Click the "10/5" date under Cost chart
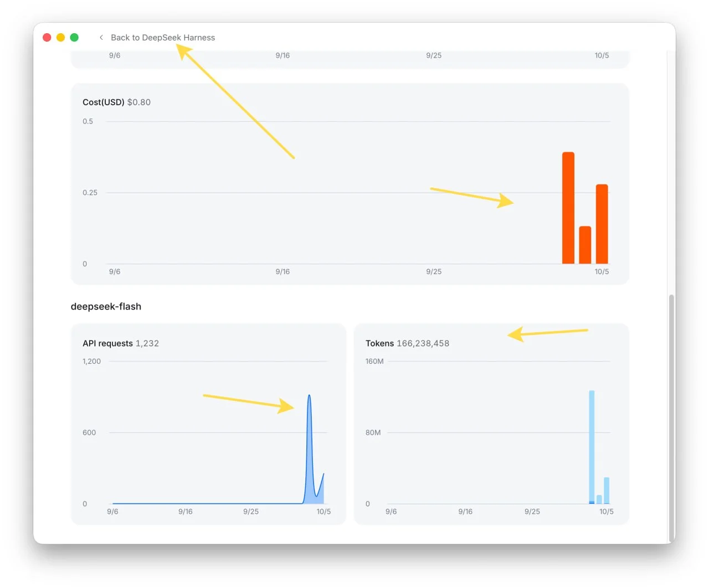The width and height of the screenshot is (709, 588). (x=602, y=272)
